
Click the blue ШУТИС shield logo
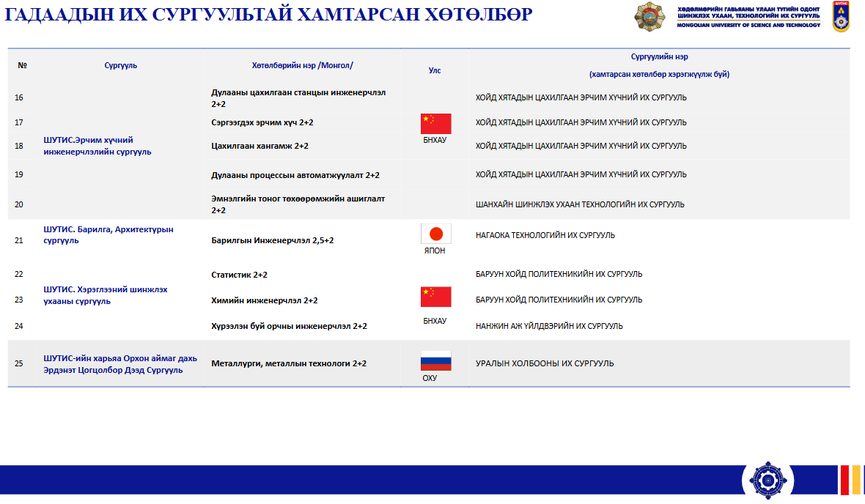841,17
